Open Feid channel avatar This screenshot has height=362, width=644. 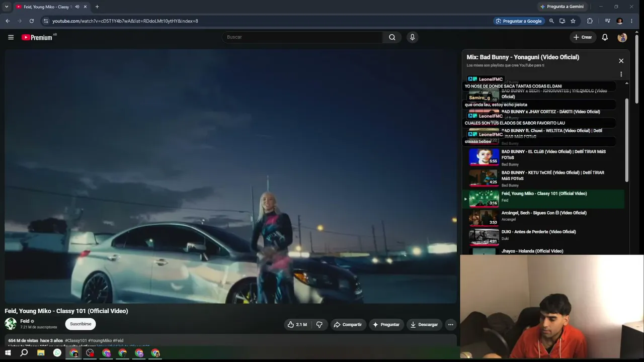(x=11, y=324)
